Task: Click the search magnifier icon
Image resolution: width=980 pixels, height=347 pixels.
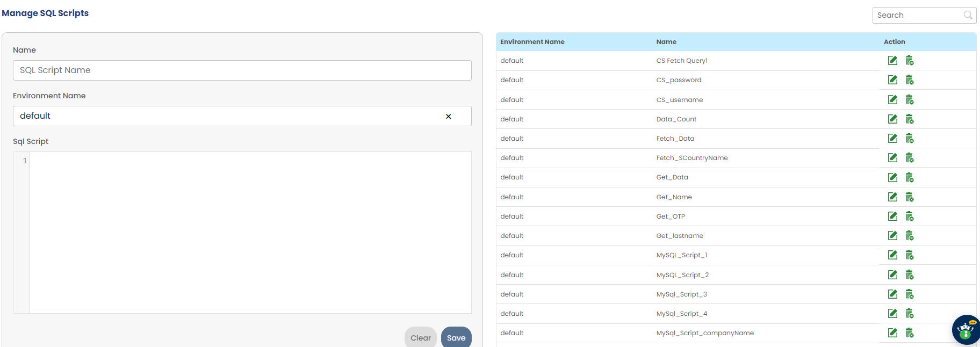Action: tap(968, 15)
